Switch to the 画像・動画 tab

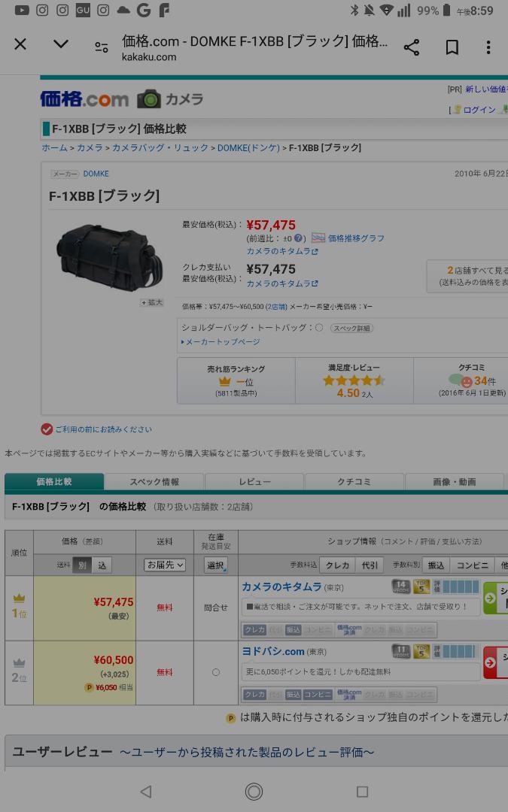point(455,482)
